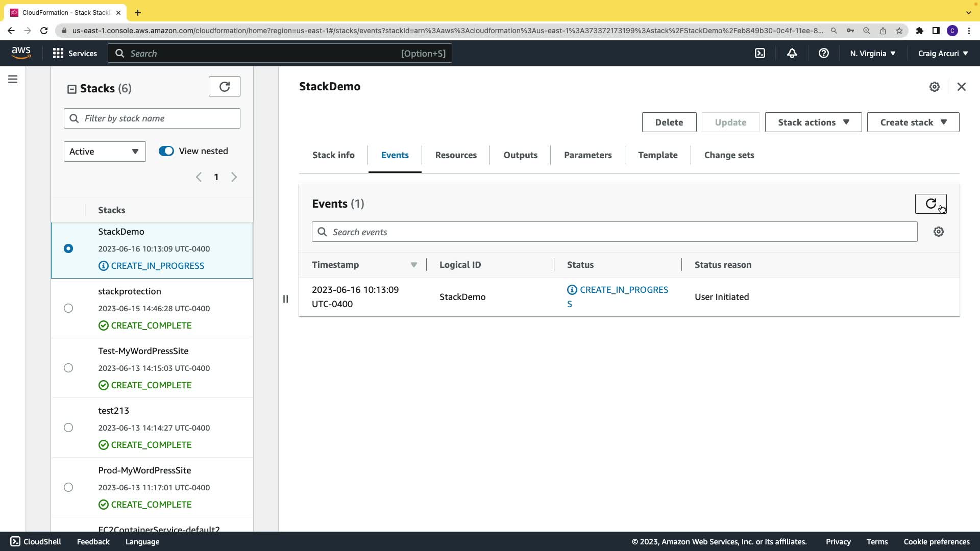
Task: Click the Delete stack button
Action: [x=669, y=122]
